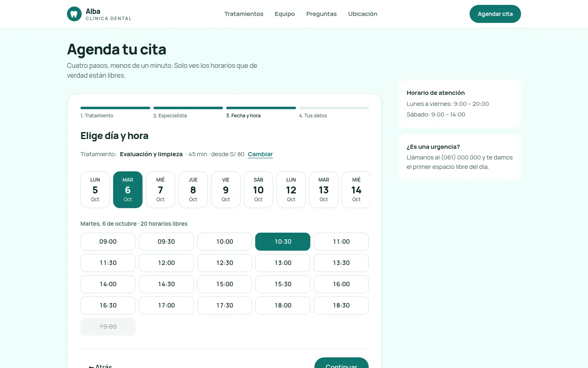Click the Cambiar treatment link

[260, 154]
